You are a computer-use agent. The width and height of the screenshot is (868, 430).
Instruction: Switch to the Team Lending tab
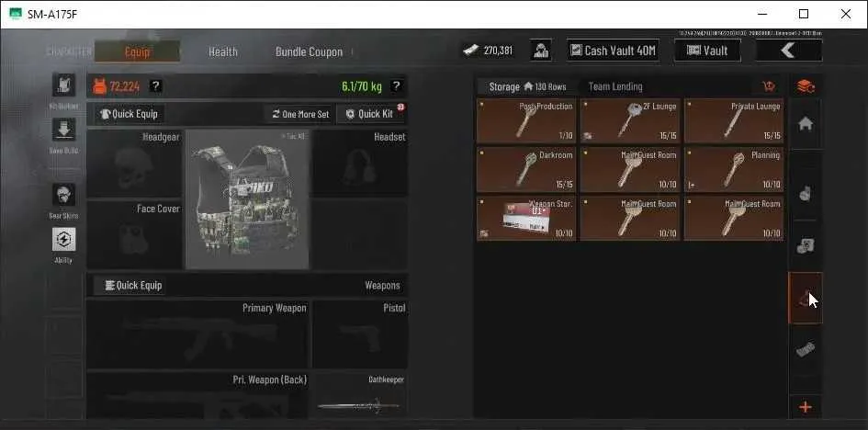click(615, 86)
